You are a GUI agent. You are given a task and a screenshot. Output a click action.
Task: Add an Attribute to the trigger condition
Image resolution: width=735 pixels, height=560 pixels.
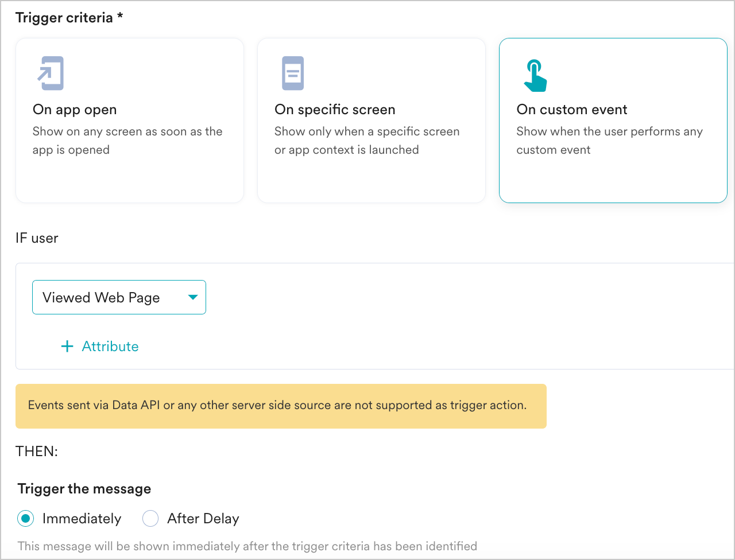point(99,346)
